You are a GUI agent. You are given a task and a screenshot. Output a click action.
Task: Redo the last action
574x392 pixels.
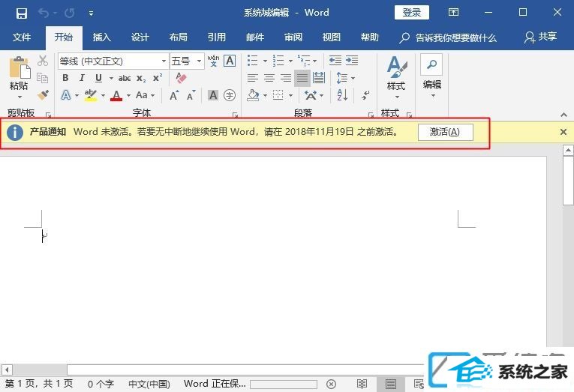tap(70, 13)
